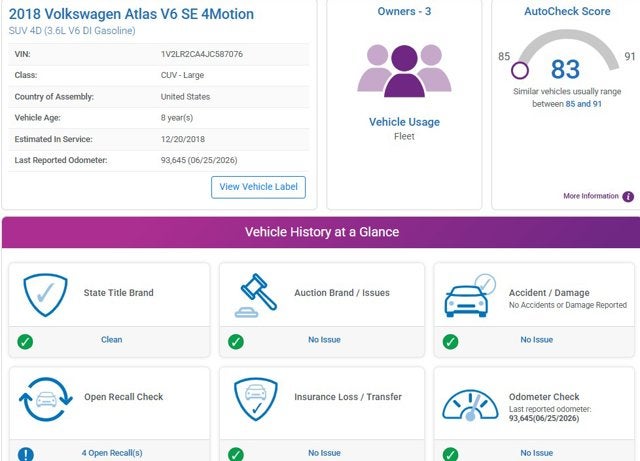Screen dimensions: 640x461
Task: Click green checkmark under Insurance Loss / Transfer
Action: (x=236, y=454)
